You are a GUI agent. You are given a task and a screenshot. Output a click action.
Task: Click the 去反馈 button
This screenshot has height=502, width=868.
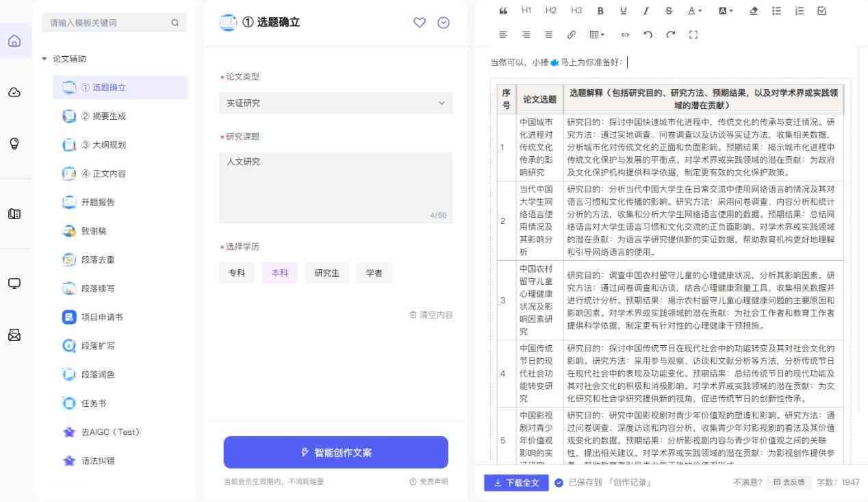(x=789, y=482)
